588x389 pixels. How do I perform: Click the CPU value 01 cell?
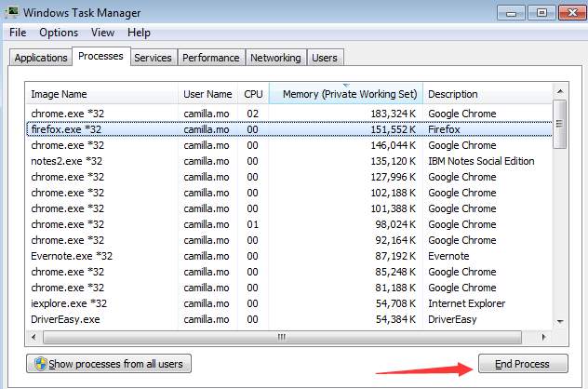pos(253,224)
